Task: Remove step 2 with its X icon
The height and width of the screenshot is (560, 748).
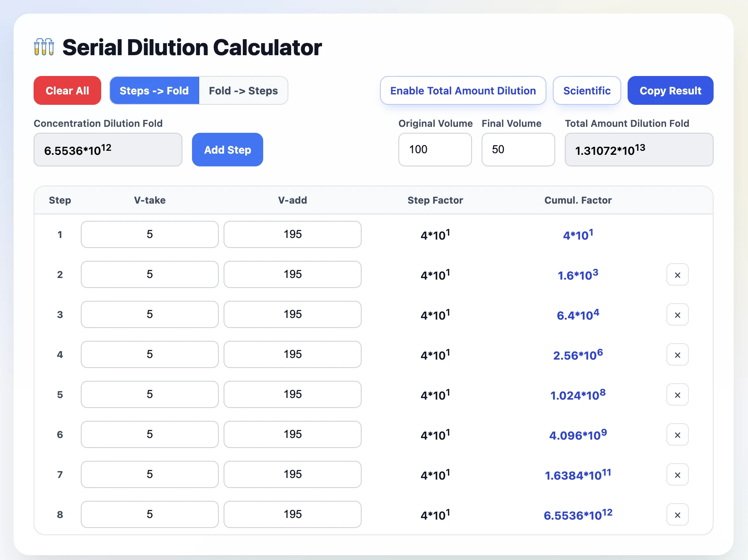Action: point(677,274)
